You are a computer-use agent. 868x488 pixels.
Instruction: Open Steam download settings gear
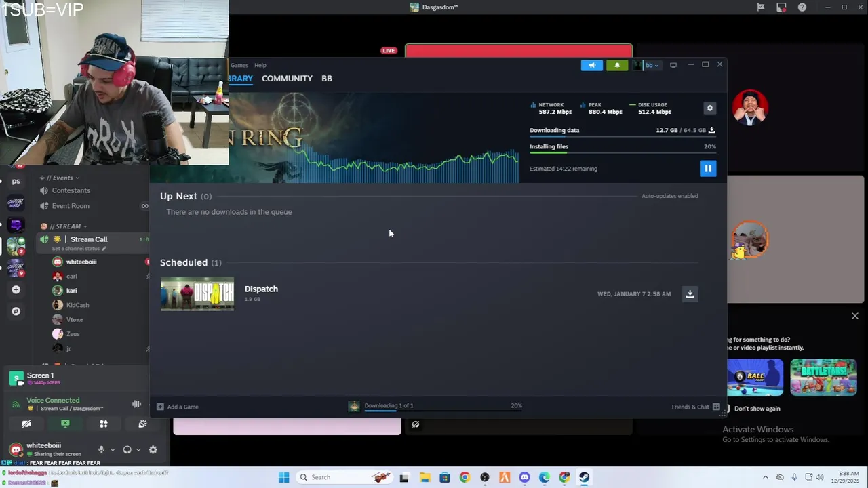709,108
